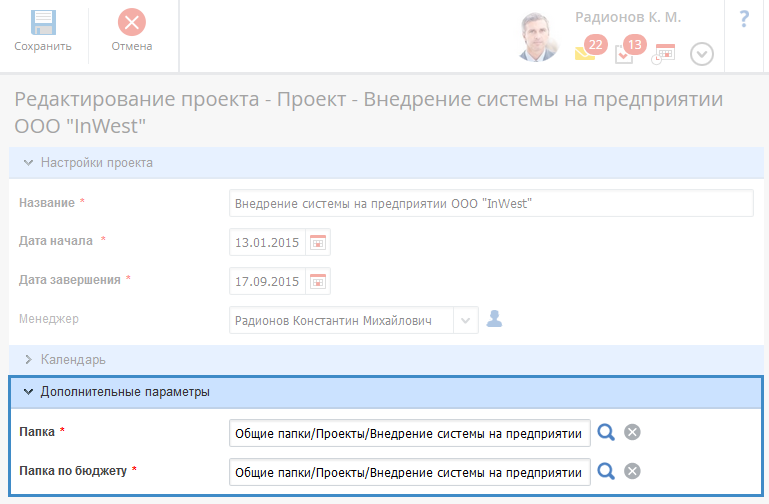
Task: Click the Save floppy disk icon
Action: pos(42,23)
